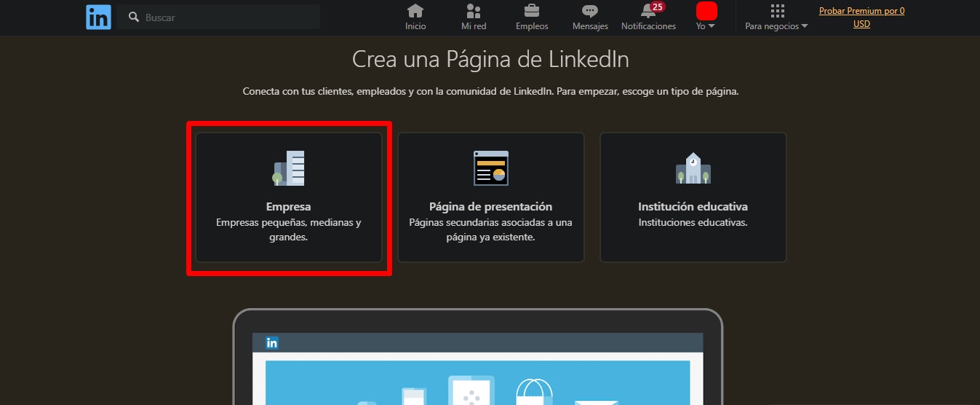Open Empleos briefcase icon

click(x=532, y=10)
